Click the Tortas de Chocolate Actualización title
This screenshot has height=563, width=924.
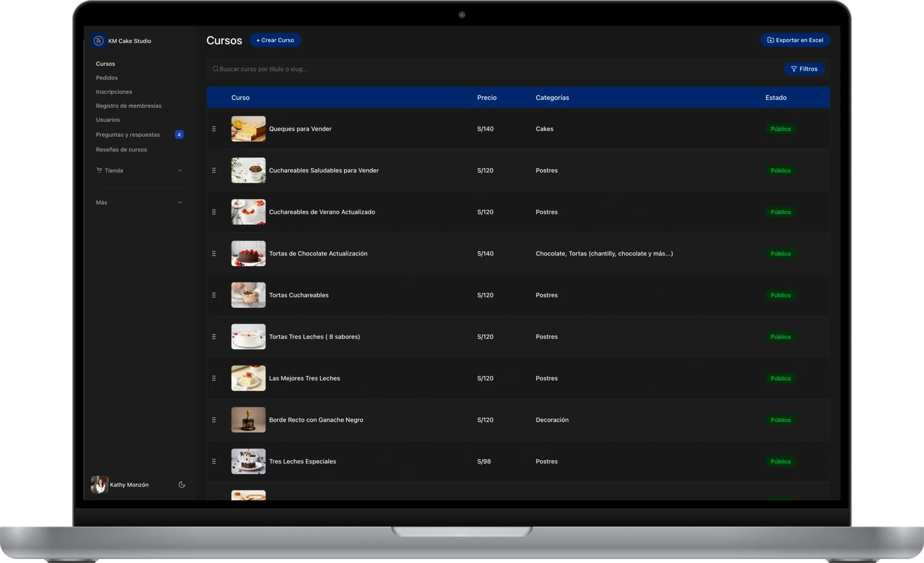(x=318, y=254)
